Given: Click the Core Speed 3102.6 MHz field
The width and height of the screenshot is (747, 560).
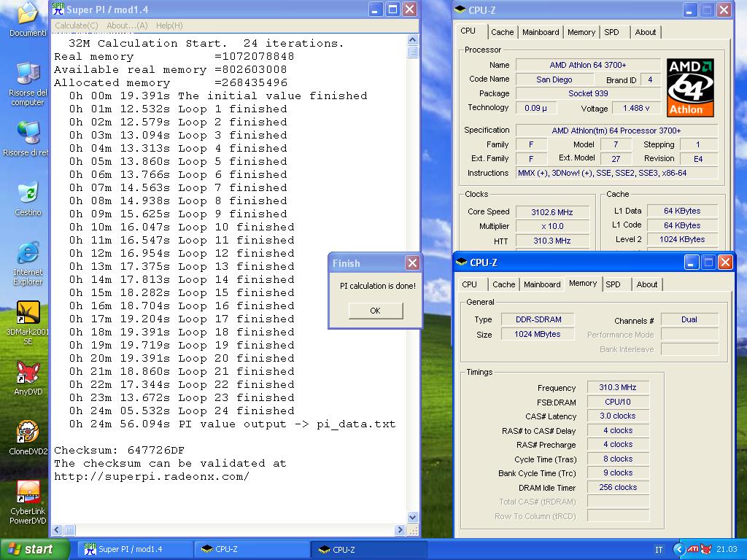Looking at the screenshot, I should [551, 212].
